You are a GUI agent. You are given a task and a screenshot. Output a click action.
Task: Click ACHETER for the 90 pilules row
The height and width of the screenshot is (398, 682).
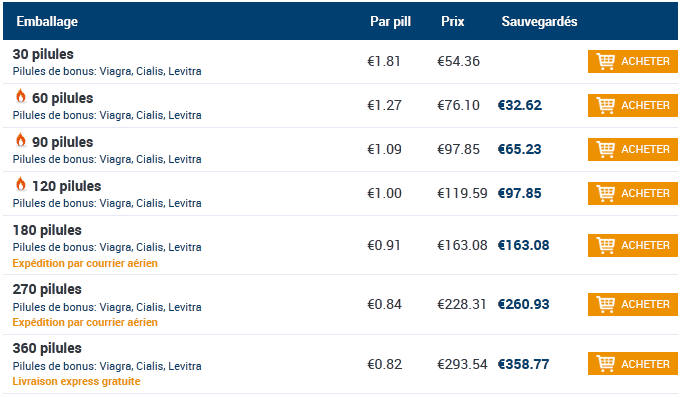[x=632, y=149]
